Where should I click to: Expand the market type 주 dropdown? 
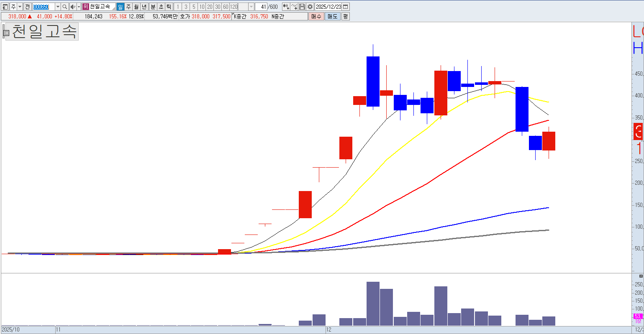tap(20, 7)
